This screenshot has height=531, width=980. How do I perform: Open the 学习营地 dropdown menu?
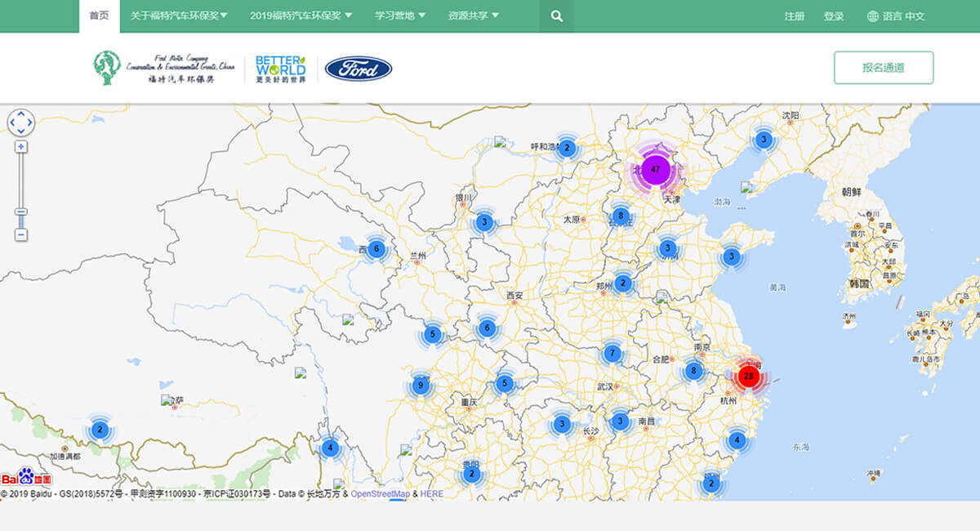399,16
